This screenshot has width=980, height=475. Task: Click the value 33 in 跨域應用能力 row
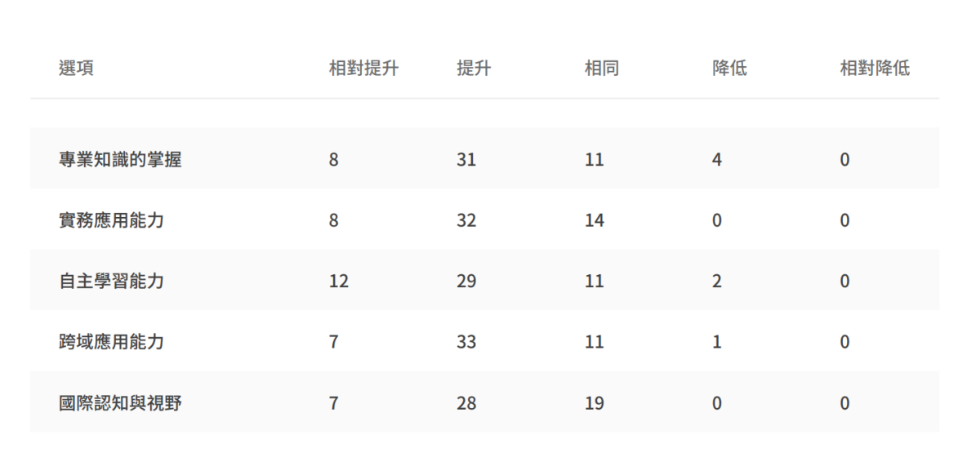466,342
